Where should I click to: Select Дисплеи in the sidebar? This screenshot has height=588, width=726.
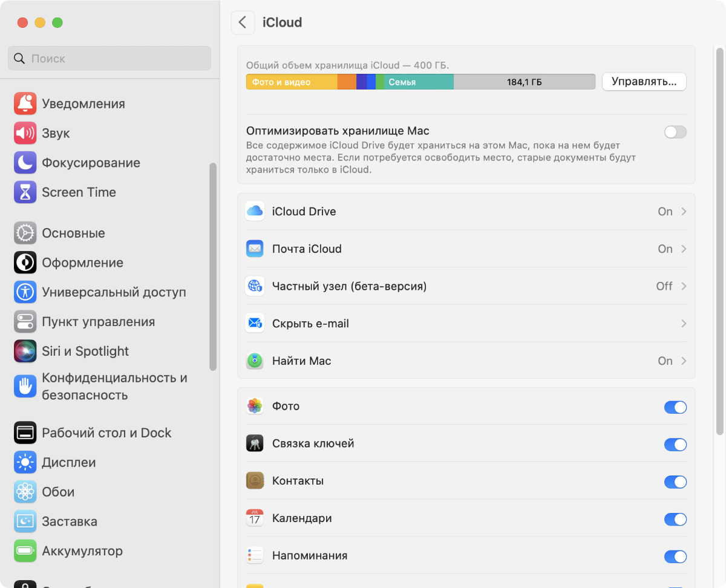68,463
